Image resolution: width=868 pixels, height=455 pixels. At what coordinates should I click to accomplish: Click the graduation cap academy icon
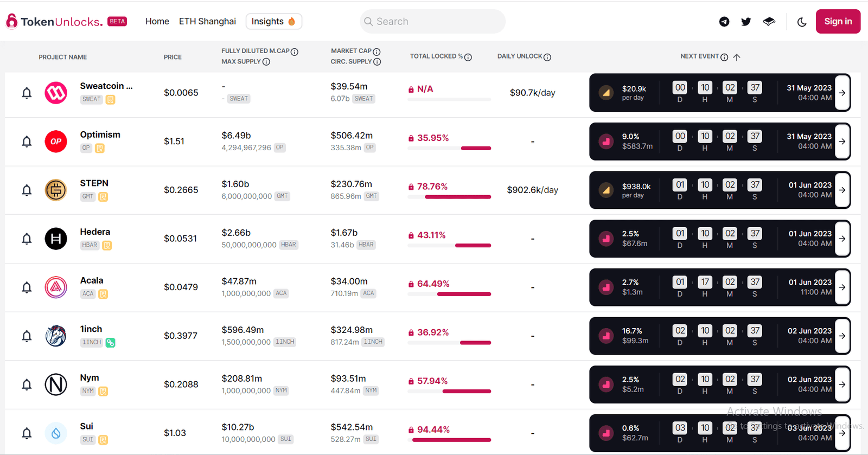[x=769, y=22]
